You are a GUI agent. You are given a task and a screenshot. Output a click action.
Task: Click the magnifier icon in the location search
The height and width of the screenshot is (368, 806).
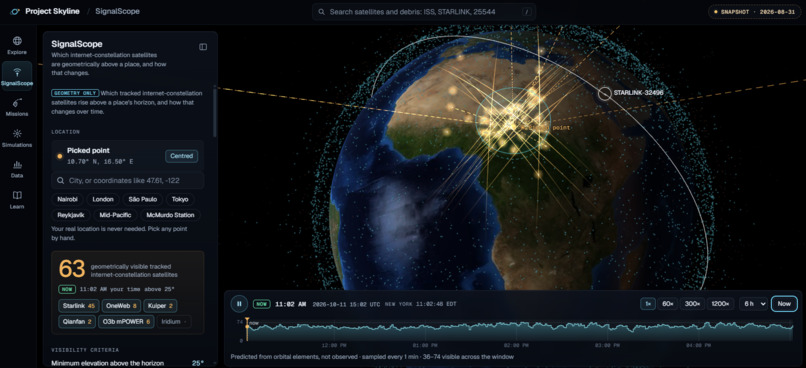point(61,180)
